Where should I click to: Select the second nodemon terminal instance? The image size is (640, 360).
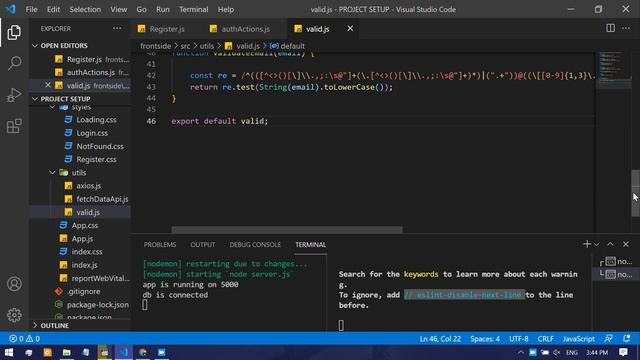pos(616,274)
